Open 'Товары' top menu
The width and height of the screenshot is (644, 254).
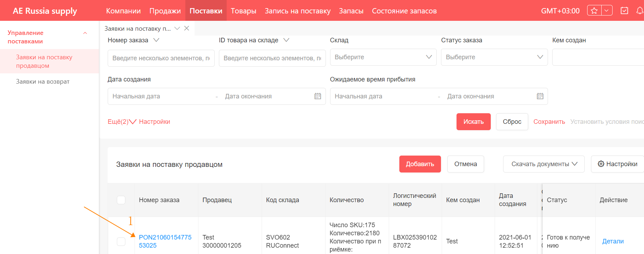point(244,11)
